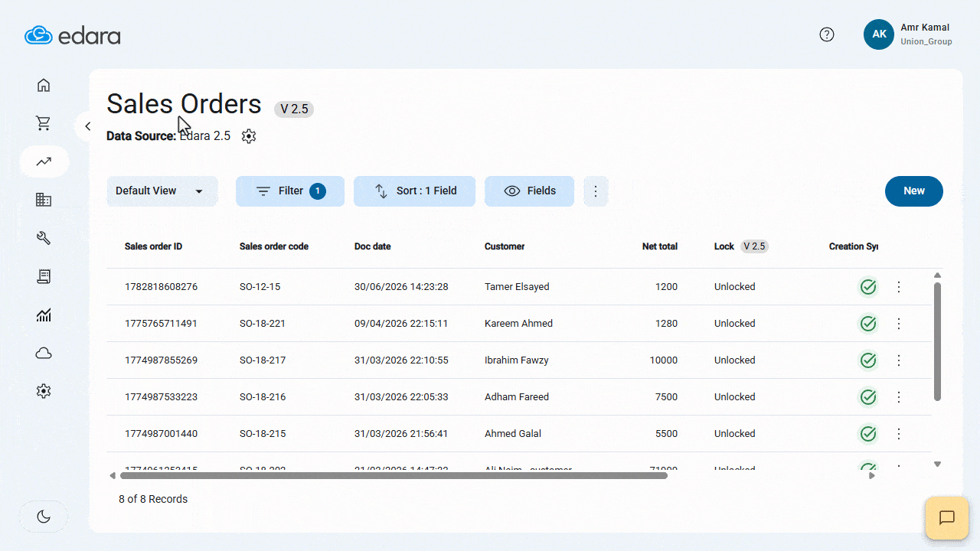The width and height of the screenshot is (980, 551).
Task: Open the Filter button
Action: 290,191
